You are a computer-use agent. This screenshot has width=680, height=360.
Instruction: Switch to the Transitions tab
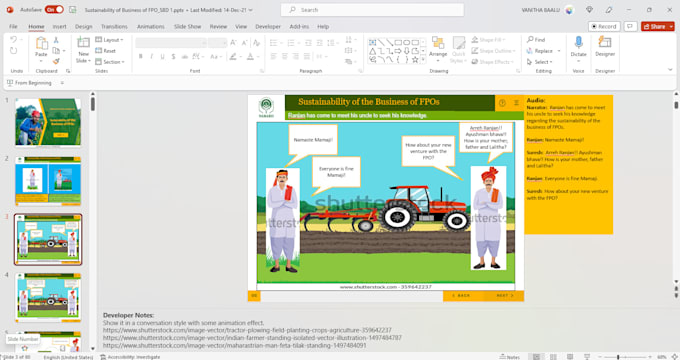(x=114, y=26)
